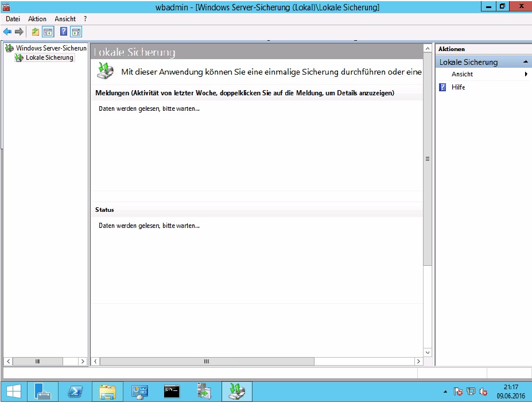Go forward with the gray arrow
This screenshot has width=532, height=403.
coord(19,32)
